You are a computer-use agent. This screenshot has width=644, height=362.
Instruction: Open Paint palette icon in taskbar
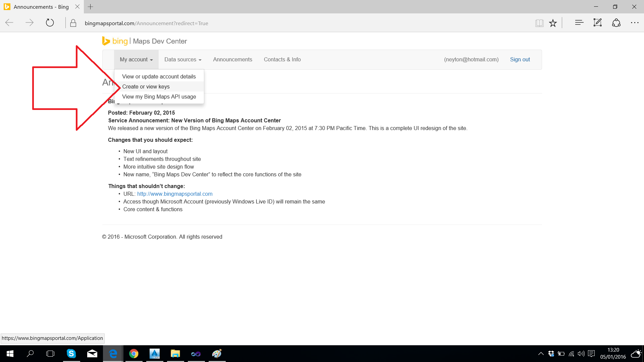217,354
